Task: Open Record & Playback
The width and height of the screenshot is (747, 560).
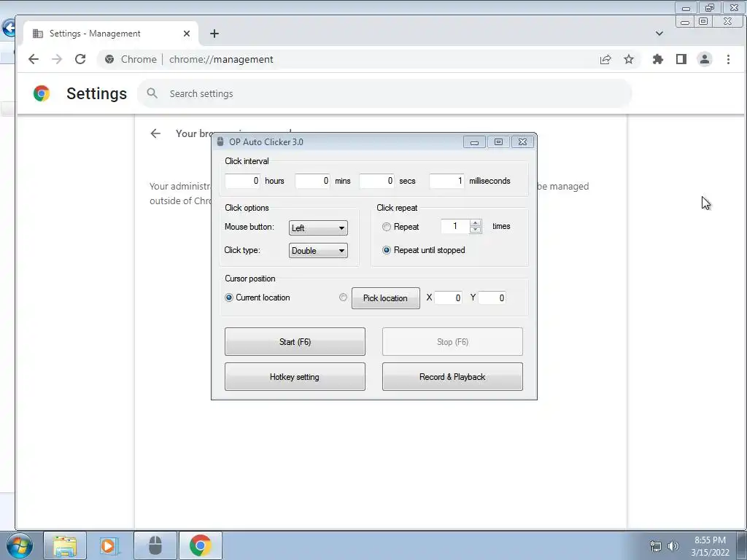Action: coord(452,377)
